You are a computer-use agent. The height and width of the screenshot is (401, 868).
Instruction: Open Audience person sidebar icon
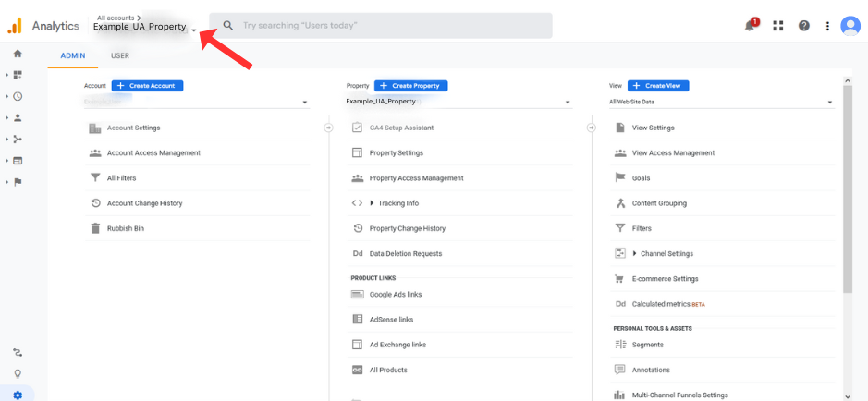(18, 117)
